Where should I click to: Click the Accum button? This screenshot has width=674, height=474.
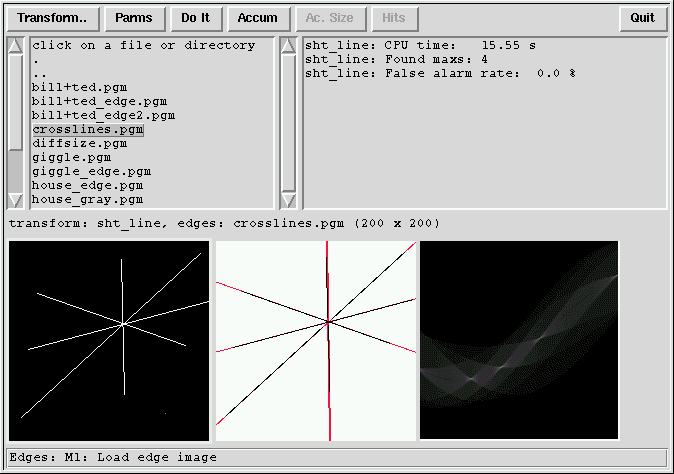coord(258,18)
